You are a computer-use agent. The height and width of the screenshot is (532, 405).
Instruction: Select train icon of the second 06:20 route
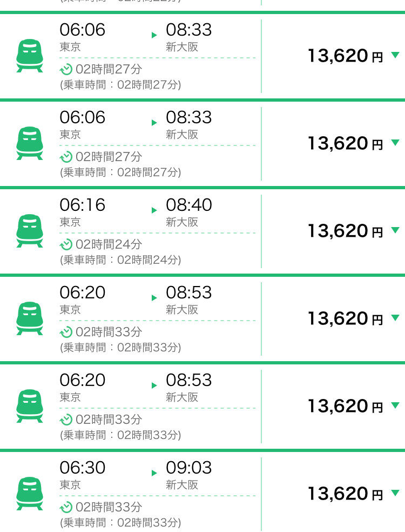coord(30,406)
